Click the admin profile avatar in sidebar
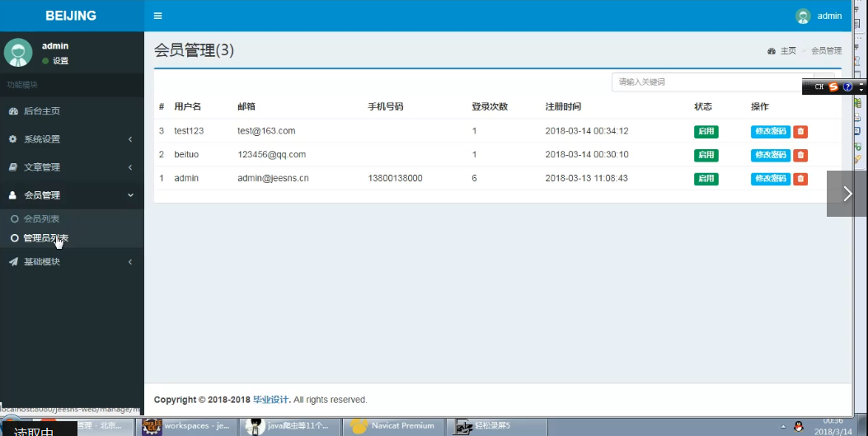Viewport: 868px width, 436px height. pos(18,53)
